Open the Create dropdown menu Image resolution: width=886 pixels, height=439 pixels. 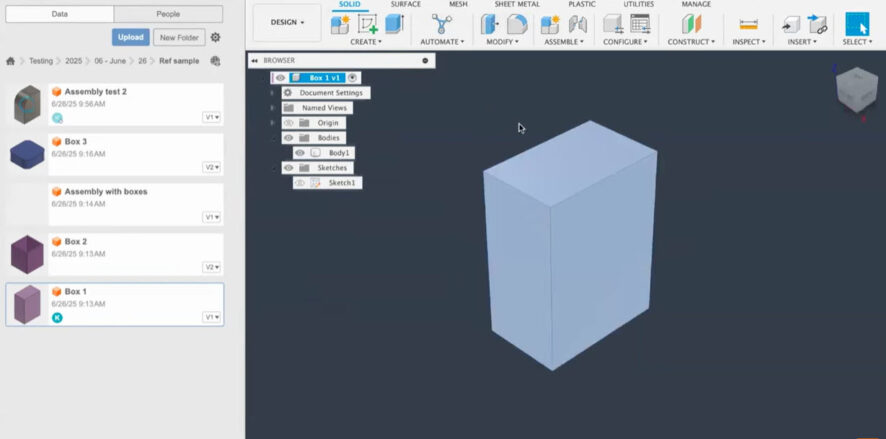tap(366, 42)
